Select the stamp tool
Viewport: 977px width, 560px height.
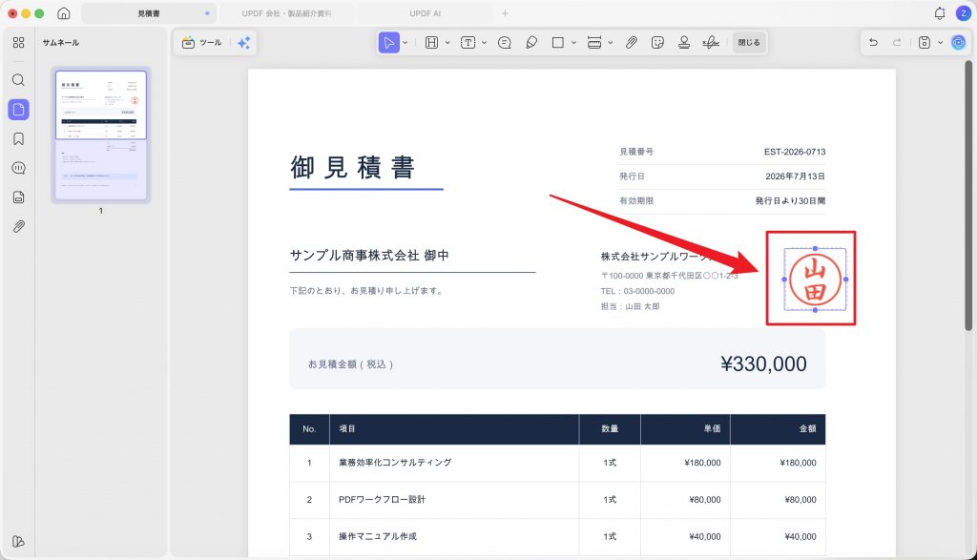pos(683,42)
